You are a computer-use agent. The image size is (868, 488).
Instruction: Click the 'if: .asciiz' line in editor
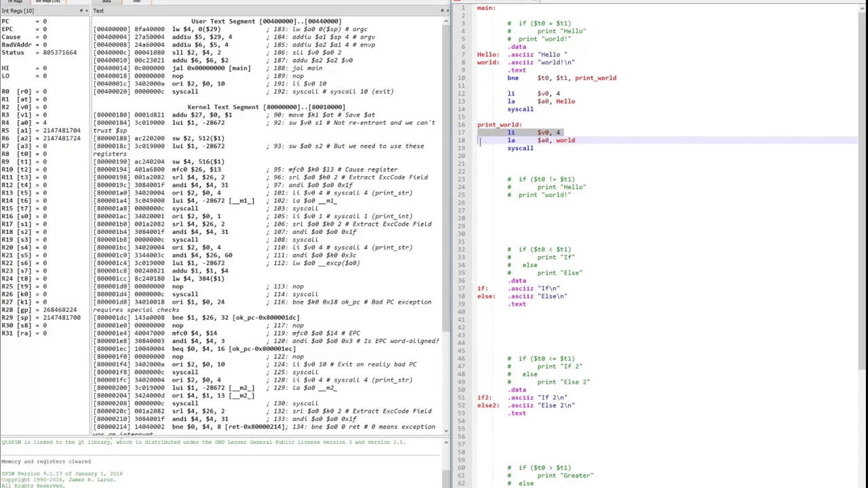(518, 288)
